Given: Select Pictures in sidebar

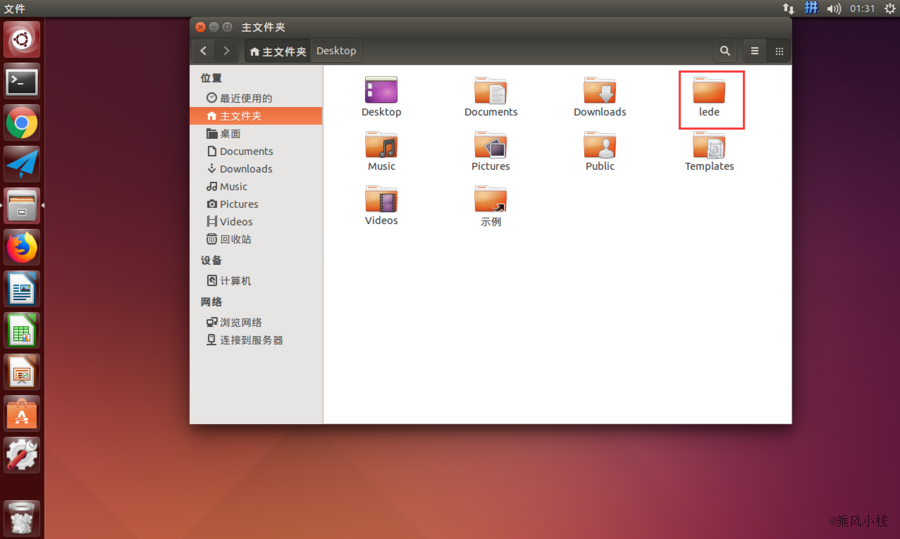Looking at the screenshot, I should 256,204.
